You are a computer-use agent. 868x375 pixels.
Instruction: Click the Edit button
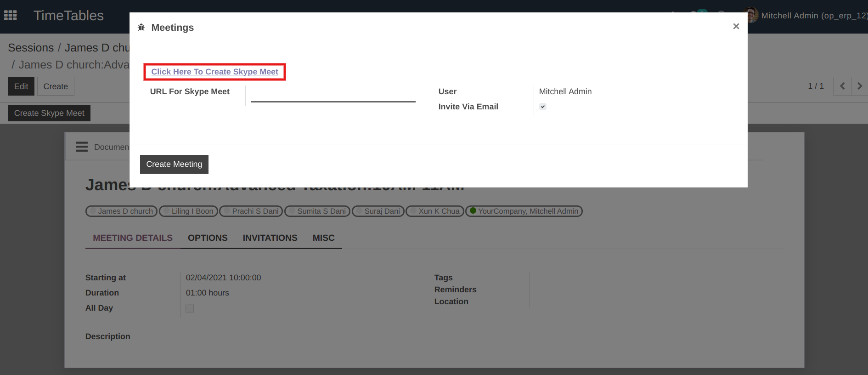tap(21, 86)
